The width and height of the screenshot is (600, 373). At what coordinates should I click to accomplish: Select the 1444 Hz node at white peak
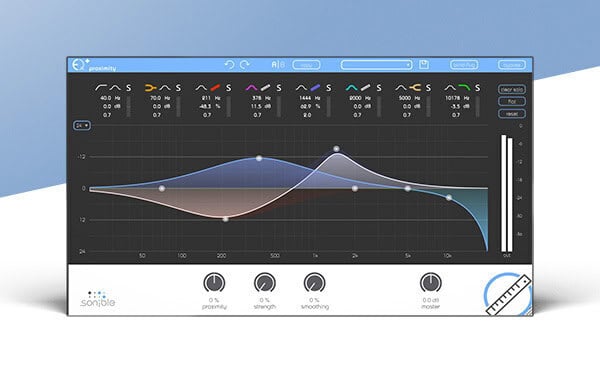336,149
